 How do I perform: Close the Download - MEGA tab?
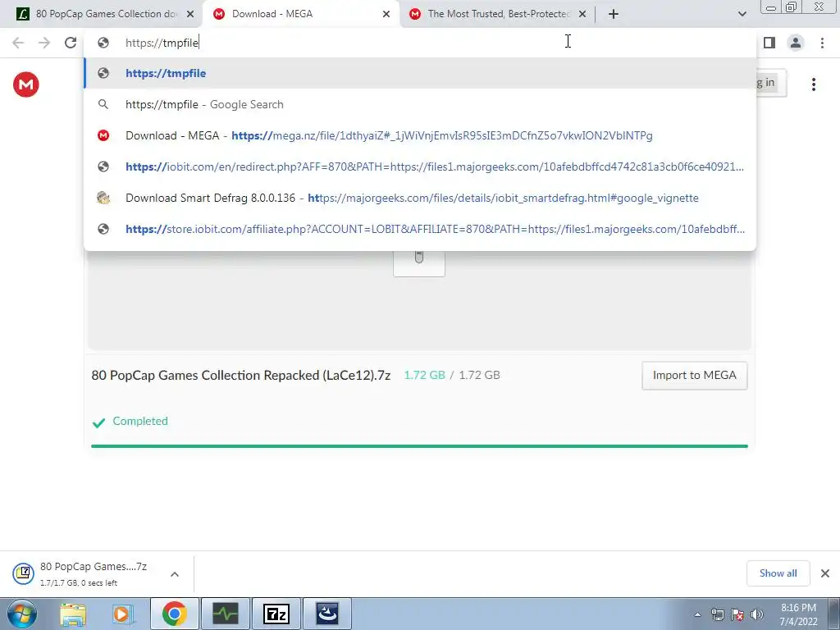386,14
